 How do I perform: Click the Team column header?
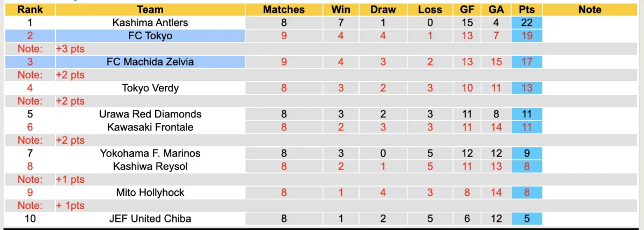pos(150,10)
